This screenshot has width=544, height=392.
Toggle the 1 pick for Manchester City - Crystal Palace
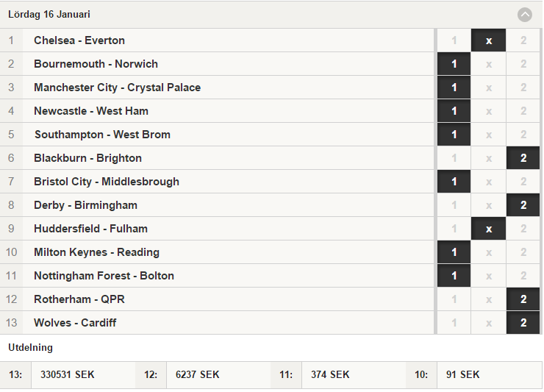[x=454, y=88]
